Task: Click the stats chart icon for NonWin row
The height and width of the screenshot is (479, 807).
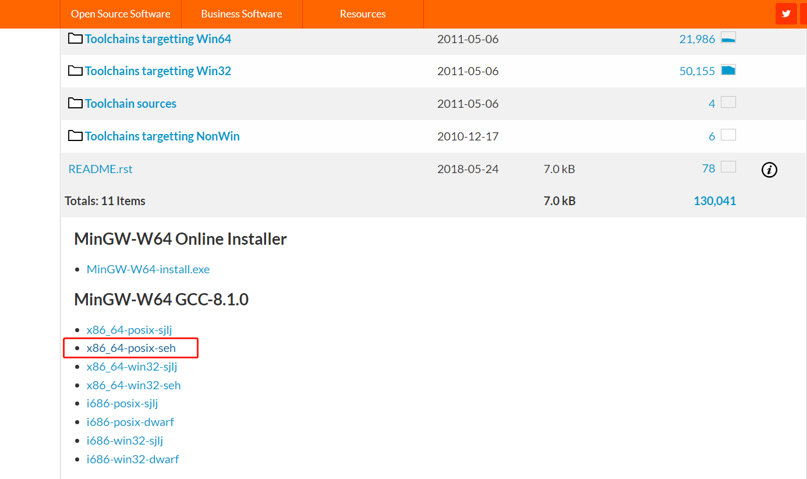Action: coord(728,135)
